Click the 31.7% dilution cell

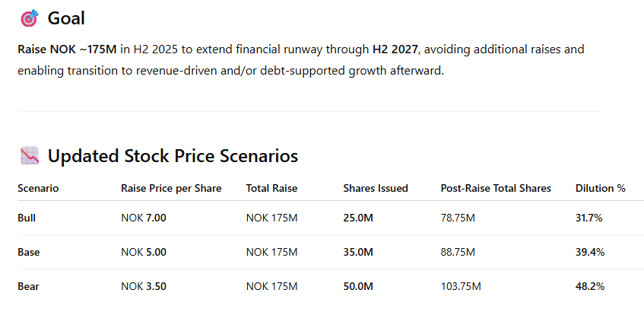tap(589, 218)
